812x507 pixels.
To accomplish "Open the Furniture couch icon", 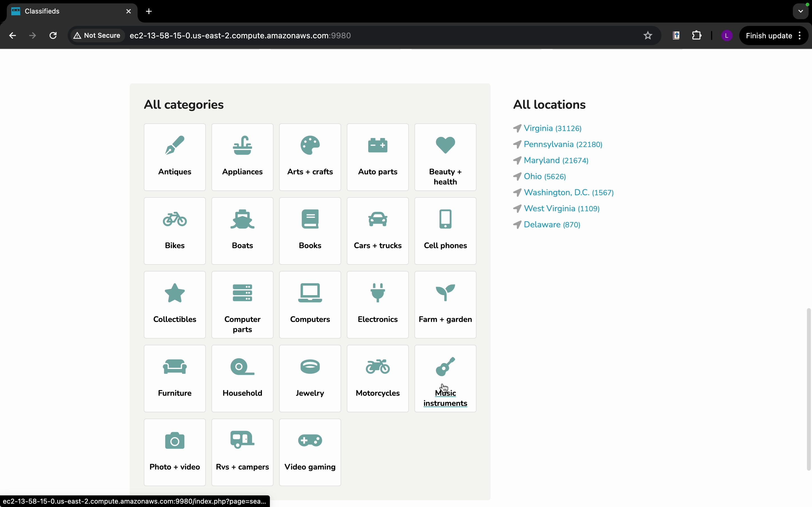I will pyautogui.click(x=175, y=366).
